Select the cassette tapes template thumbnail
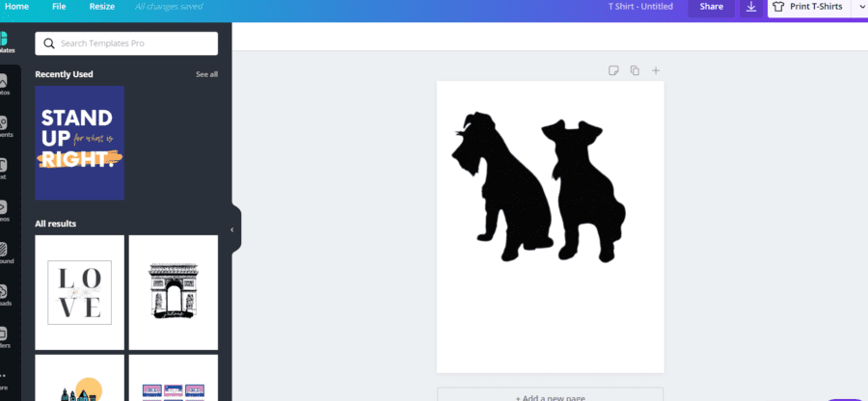The width and height of the screenshot is (868, 401). point(174,378)
